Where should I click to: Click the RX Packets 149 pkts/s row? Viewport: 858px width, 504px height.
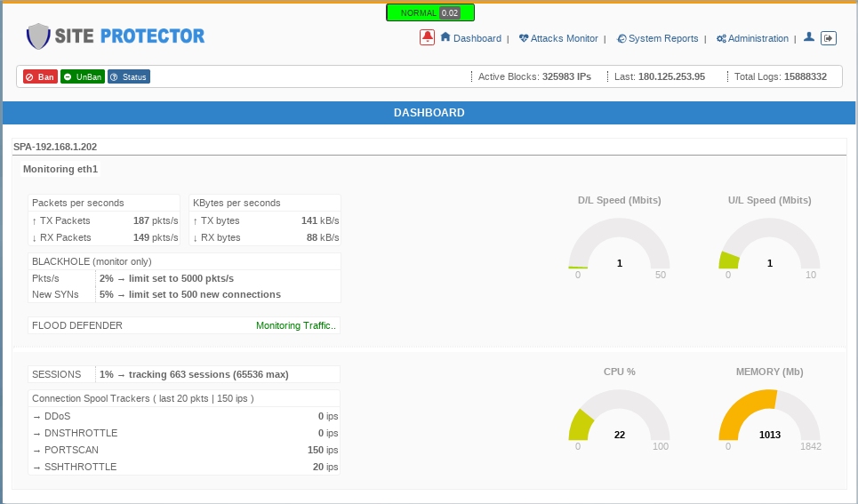click(104, 237)
